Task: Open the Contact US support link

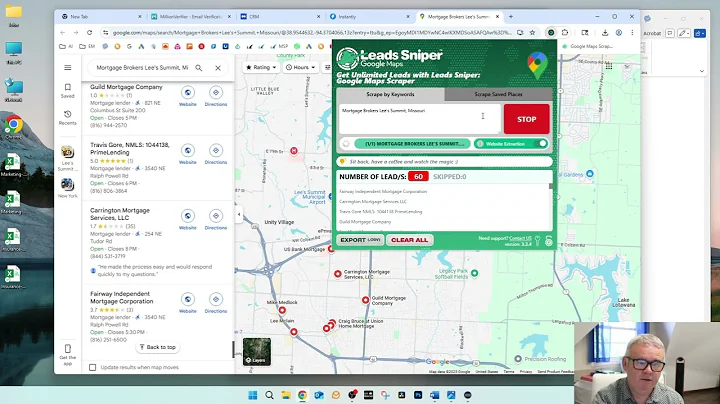Action: 520,238
